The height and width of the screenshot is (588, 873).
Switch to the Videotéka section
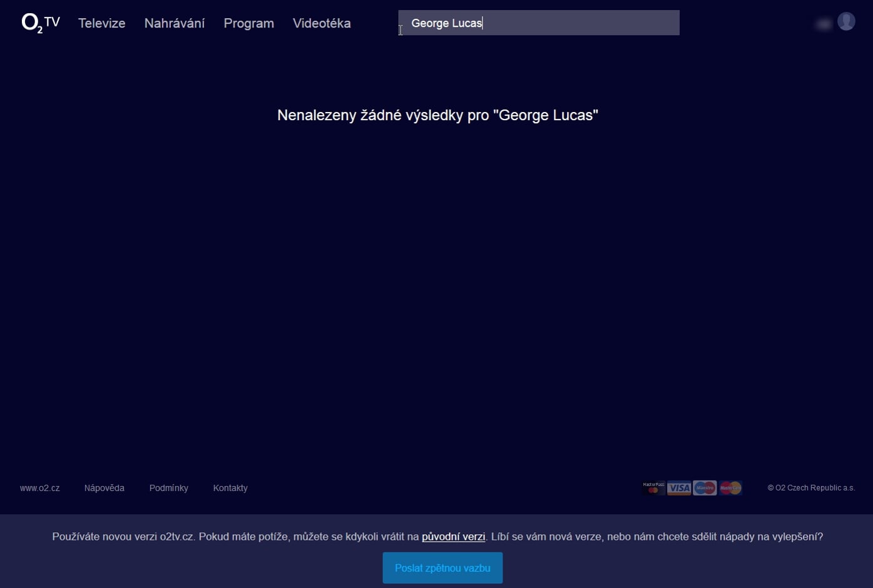click(322, 23)
